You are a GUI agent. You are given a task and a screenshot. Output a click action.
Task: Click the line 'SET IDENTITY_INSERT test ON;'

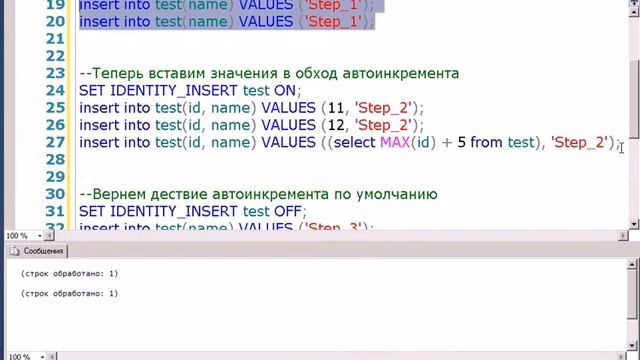click(x=190, y=91)
